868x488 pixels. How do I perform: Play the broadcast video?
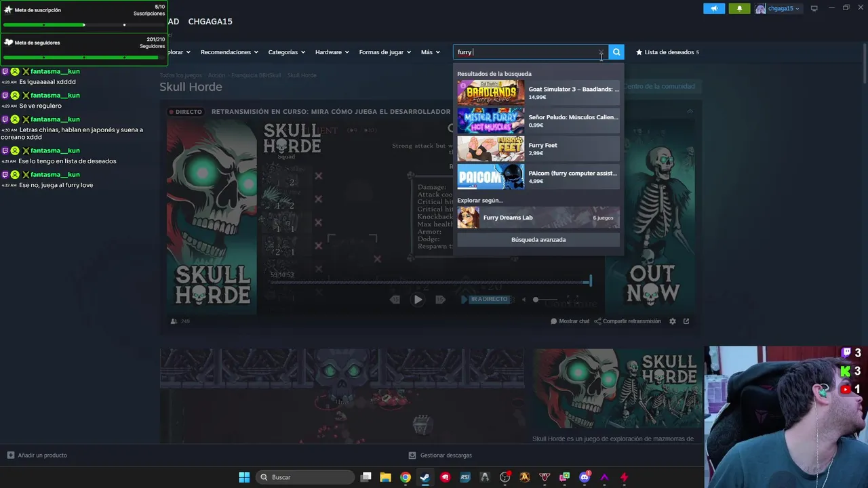tap(418, 300)
